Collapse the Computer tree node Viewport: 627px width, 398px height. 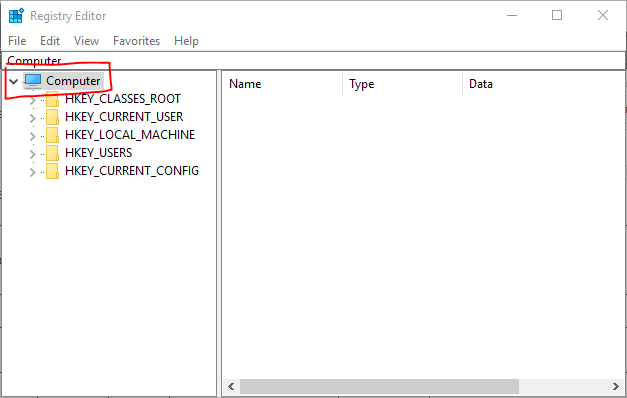(14, 82)
